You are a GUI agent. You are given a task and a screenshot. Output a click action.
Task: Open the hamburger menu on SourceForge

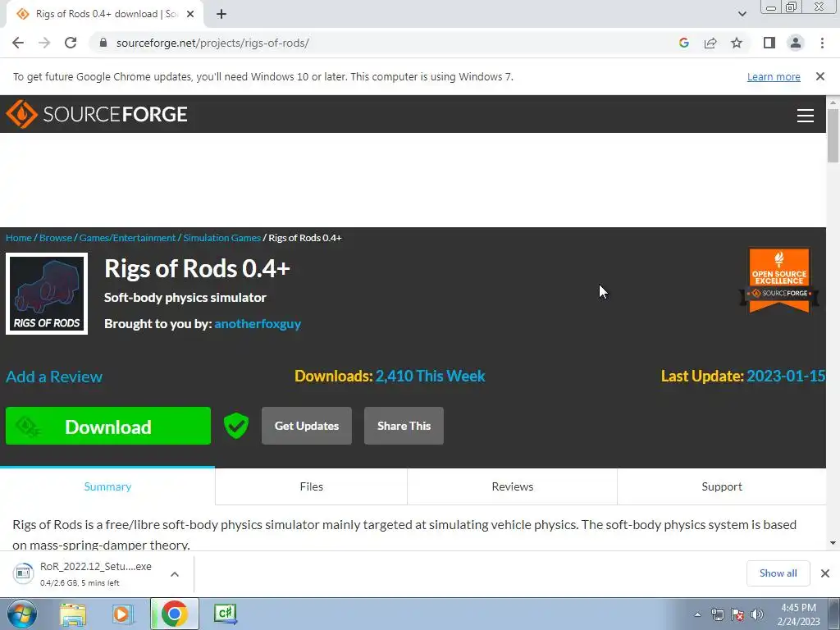[x=806, y=115]
